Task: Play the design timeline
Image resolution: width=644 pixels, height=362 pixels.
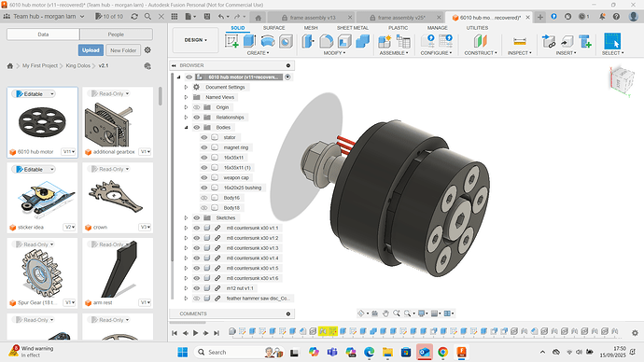Action: (195, 333)
